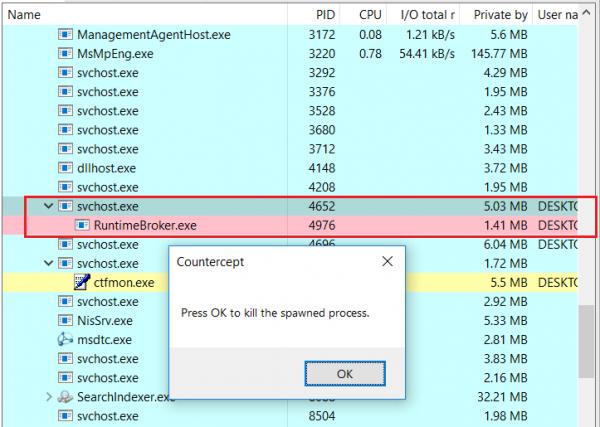Collapse the svchost.exe PID 4652 tree node
Image resolution: width=600 pixels, height=427 pixels.
(48, 206)
